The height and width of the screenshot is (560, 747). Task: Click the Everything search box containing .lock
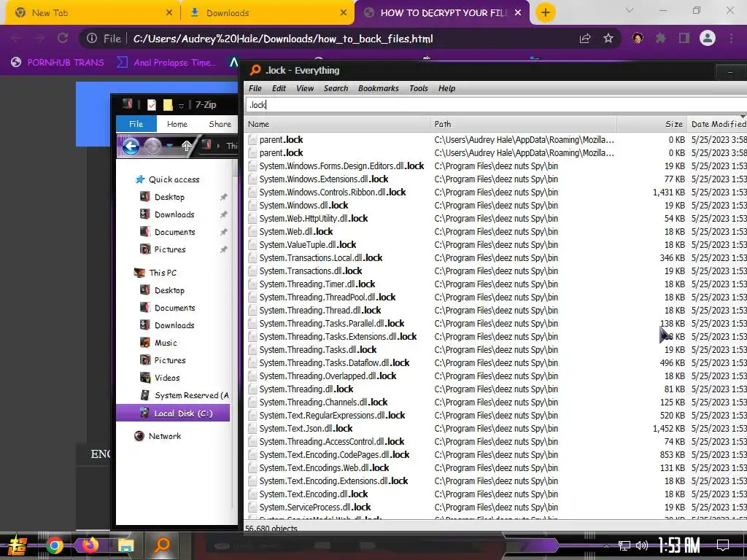pos(495,105)
